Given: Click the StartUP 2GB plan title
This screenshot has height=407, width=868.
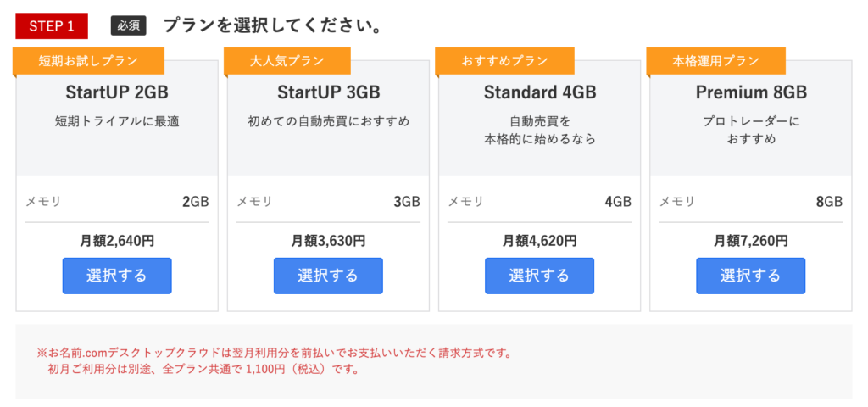Looking at the screenshot, I should (117, 92).
